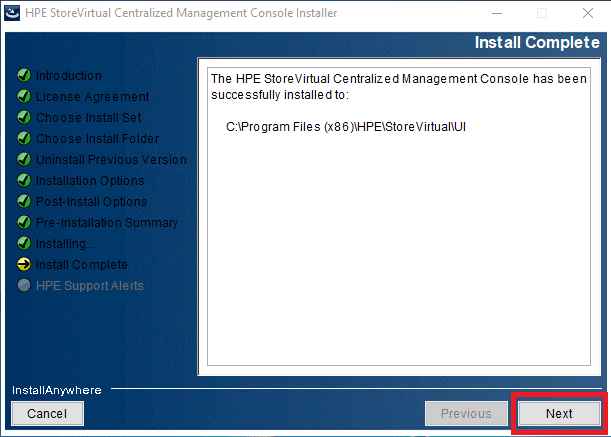Close the installer window

coord(588,13)
